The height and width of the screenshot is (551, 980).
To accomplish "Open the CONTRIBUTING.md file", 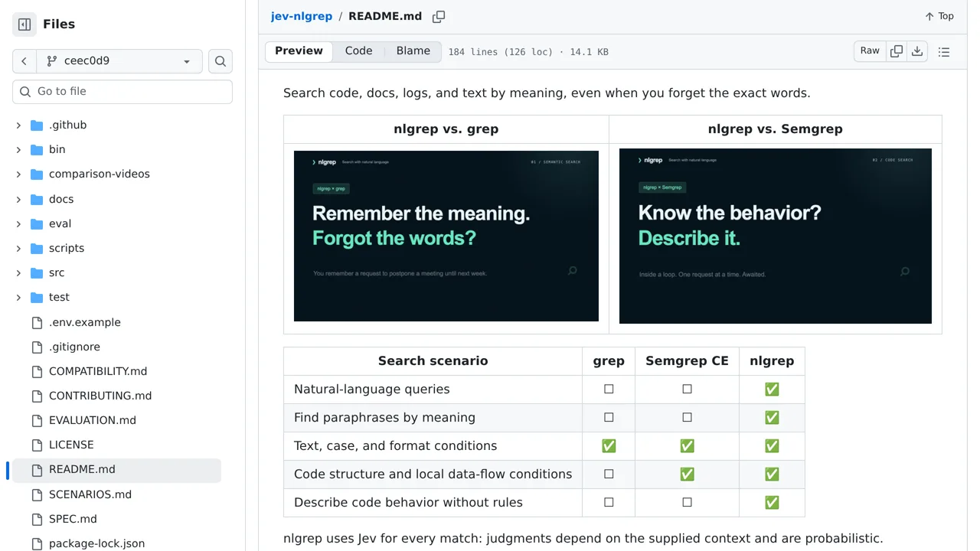I will [100, 396].
